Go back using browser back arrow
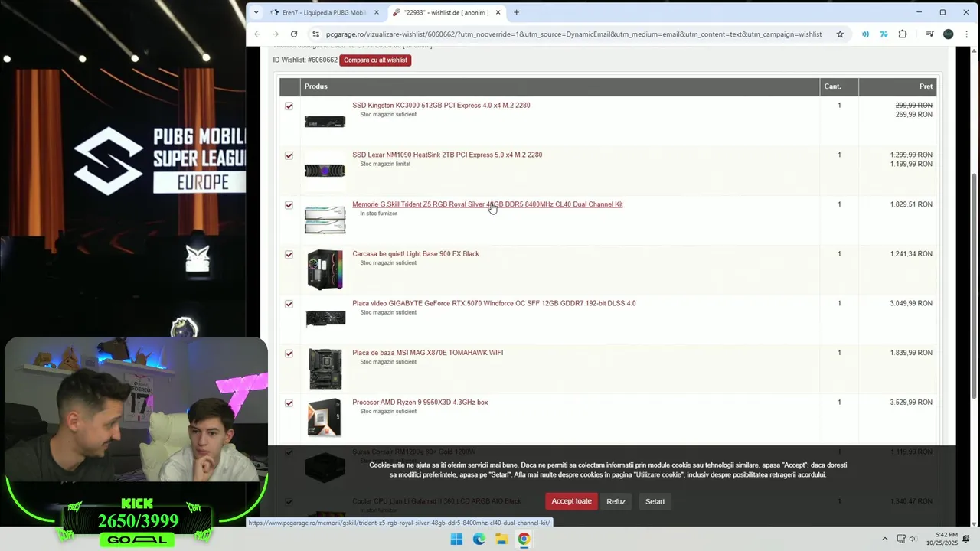 (x=257, y=34)
